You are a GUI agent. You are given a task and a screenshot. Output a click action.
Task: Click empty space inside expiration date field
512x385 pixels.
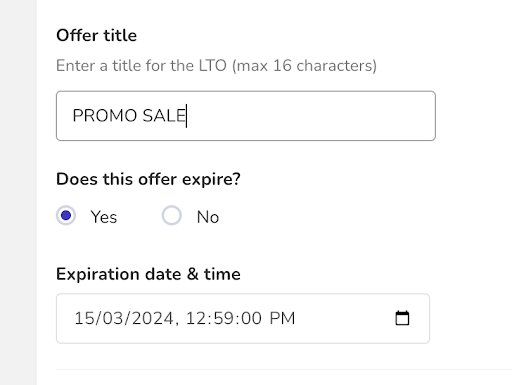343,318
